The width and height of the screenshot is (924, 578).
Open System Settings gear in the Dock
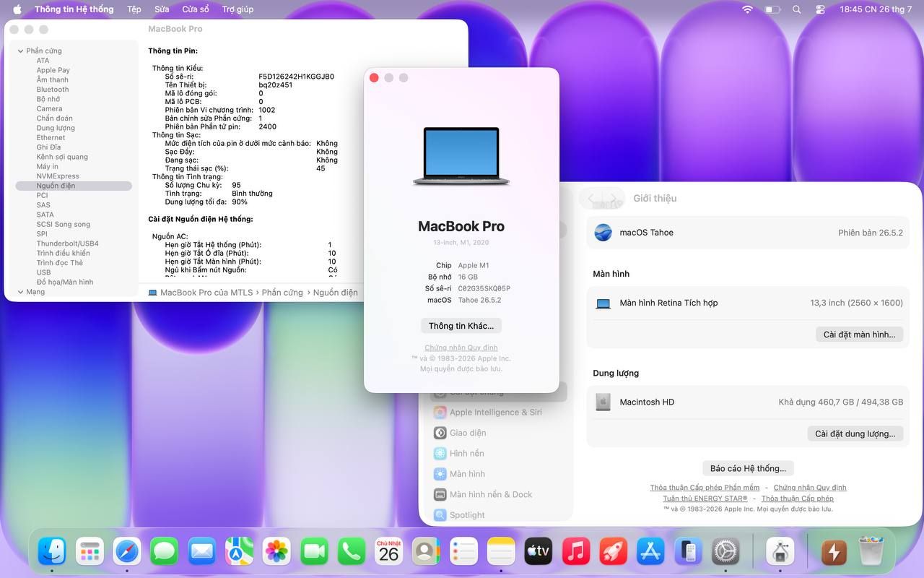tap(725, 552)
